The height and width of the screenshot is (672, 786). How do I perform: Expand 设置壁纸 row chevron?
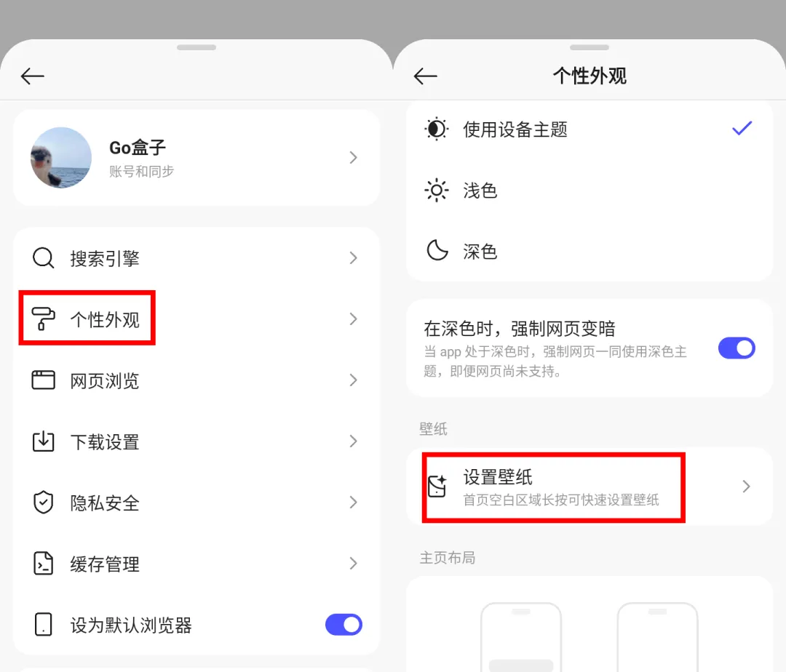click(x=747, y=487)
